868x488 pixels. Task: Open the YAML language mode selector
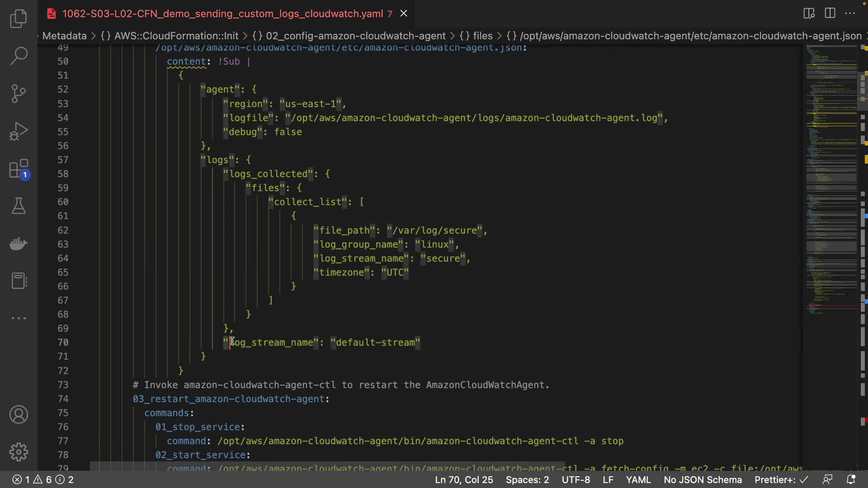pyautogui.click(x=638, y=479)
